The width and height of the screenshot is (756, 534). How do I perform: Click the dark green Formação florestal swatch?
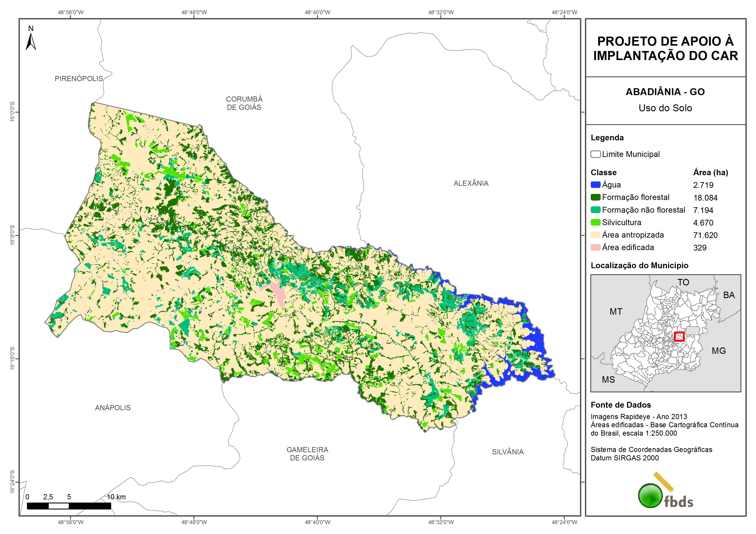pyautogui.click(x=595, y=197)
